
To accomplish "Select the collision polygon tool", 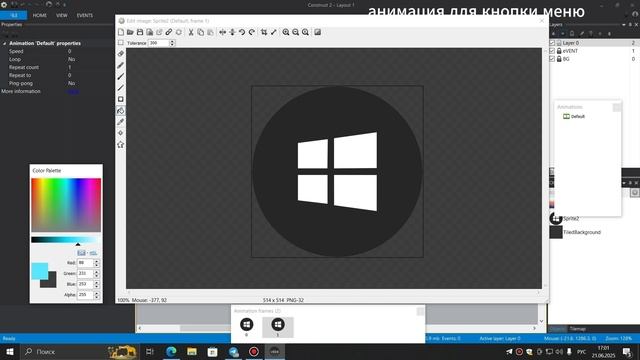I will point(120,144).
